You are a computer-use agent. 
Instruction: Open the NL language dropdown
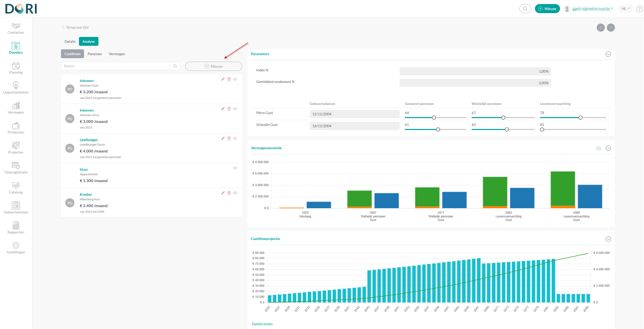tap(626, 9)
